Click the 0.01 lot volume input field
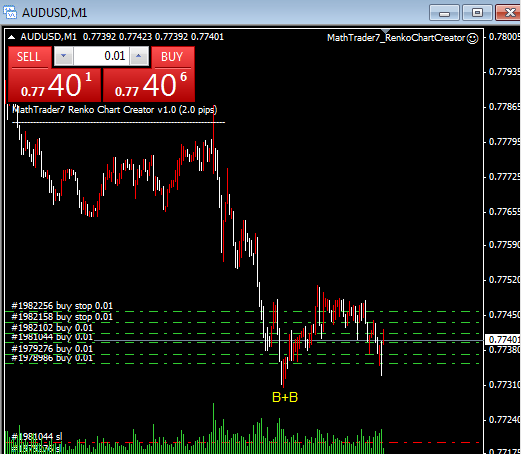 click(101, 56)
